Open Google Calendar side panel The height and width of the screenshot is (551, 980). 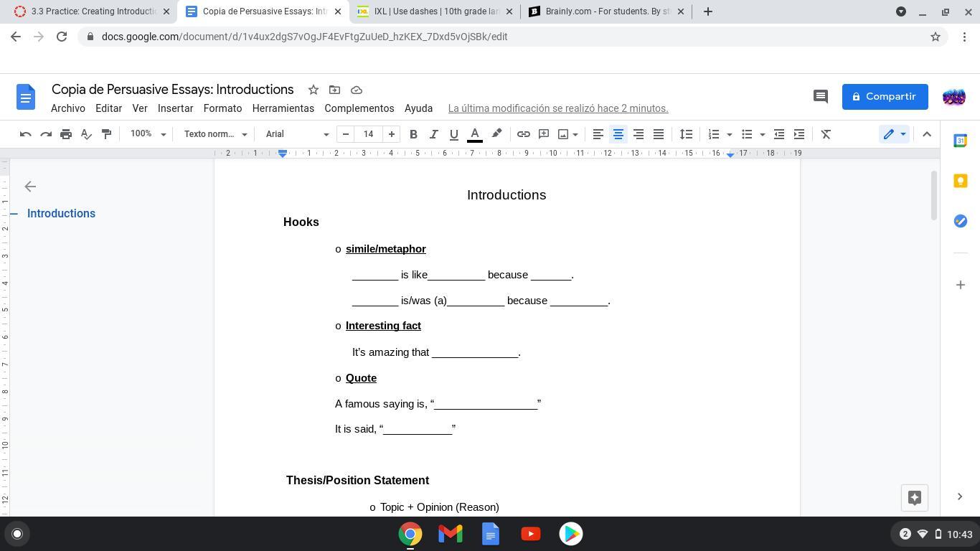[960, 141]
